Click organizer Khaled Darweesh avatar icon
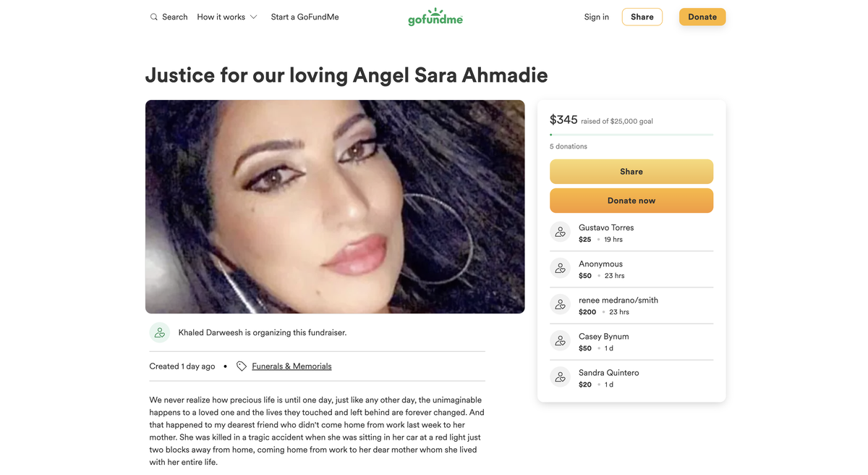868x475 pixels. pyautogui.click(x=160, y=333)
